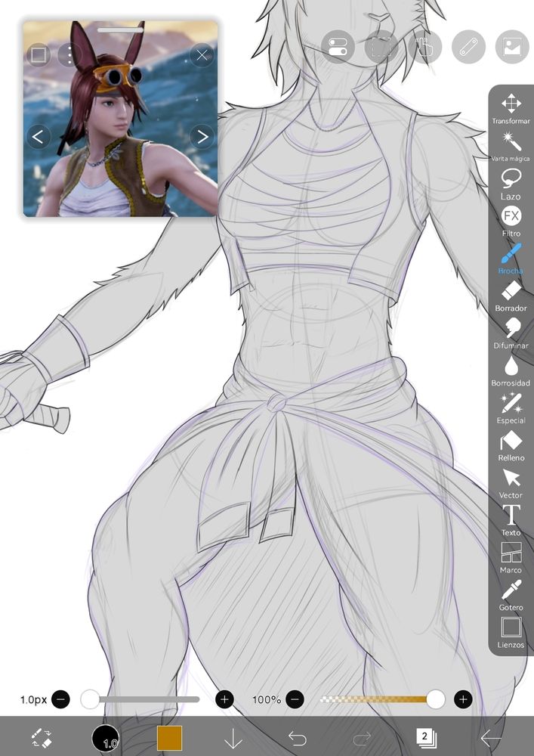Open the Filtro FX tool
534x756 pixels.
pyautogui.click(x=511, y=222)
